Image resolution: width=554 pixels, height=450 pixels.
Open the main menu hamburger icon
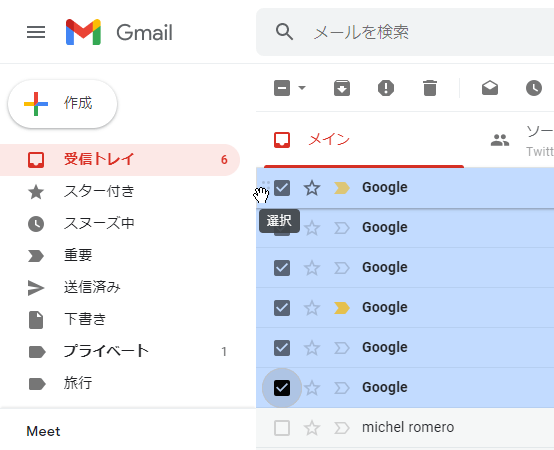point(36,32)
